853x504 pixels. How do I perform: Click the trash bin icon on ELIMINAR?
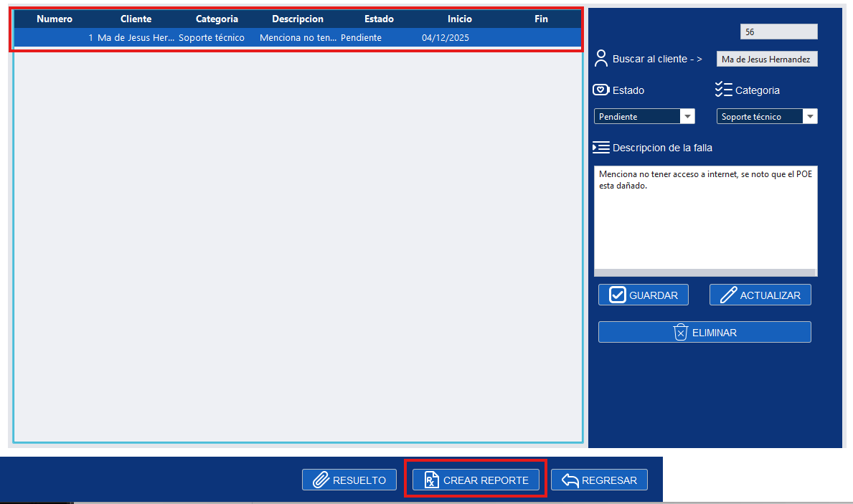pos(681,333)
